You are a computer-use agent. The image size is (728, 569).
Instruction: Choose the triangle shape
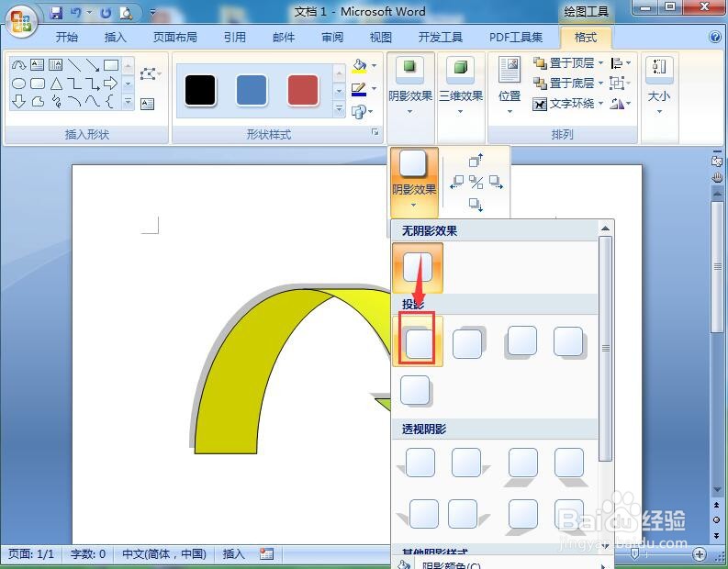click(56, 84)
